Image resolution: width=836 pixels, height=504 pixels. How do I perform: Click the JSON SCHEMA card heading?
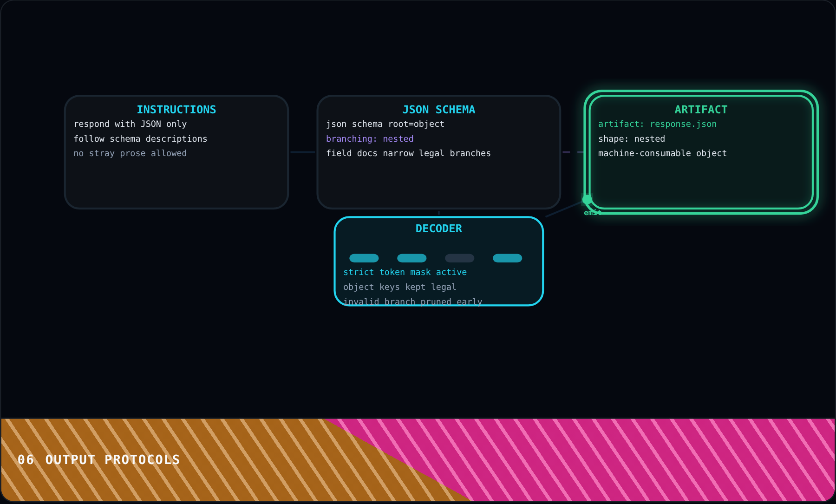(439, 110)
